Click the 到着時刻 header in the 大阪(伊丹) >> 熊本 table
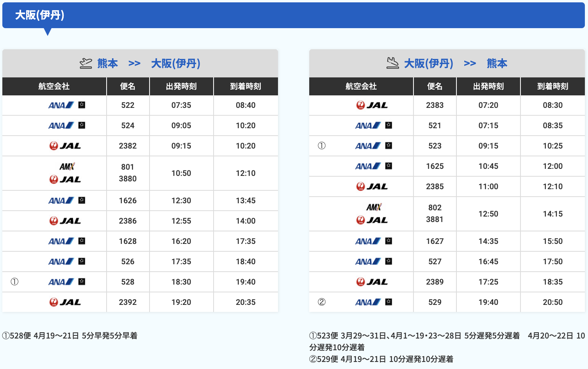 coord(553,86)
